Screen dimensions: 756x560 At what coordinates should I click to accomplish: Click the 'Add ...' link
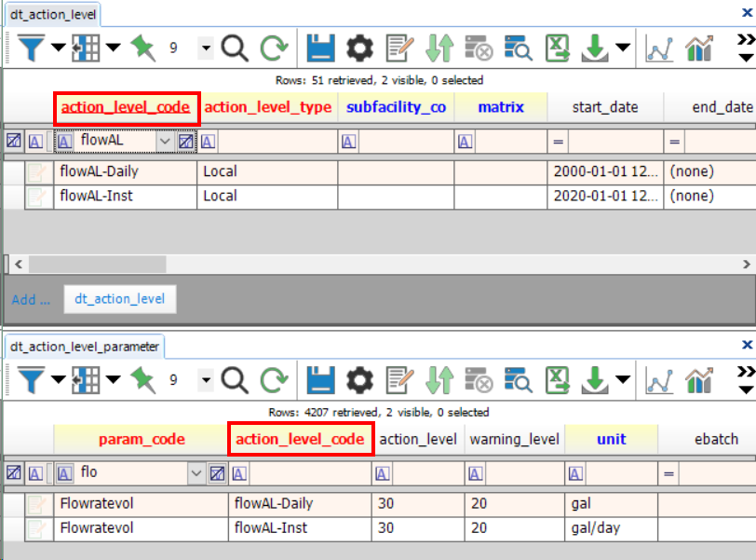point(31,299)
